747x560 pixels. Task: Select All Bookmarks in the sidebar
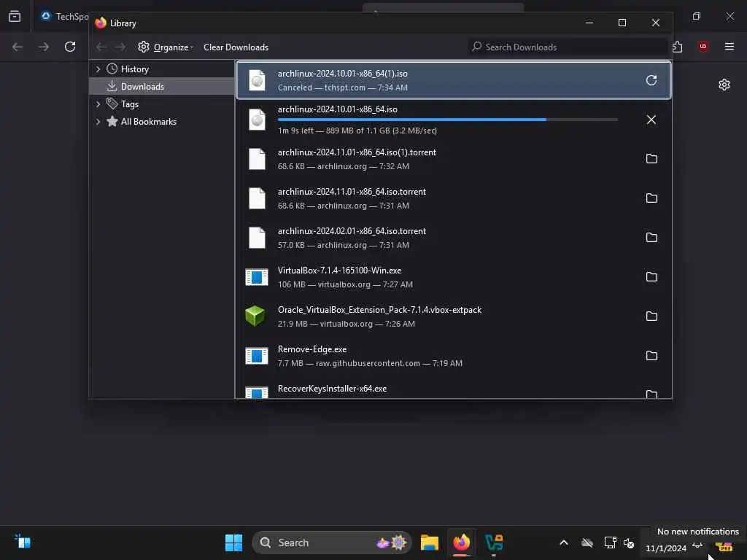(149, 122)
